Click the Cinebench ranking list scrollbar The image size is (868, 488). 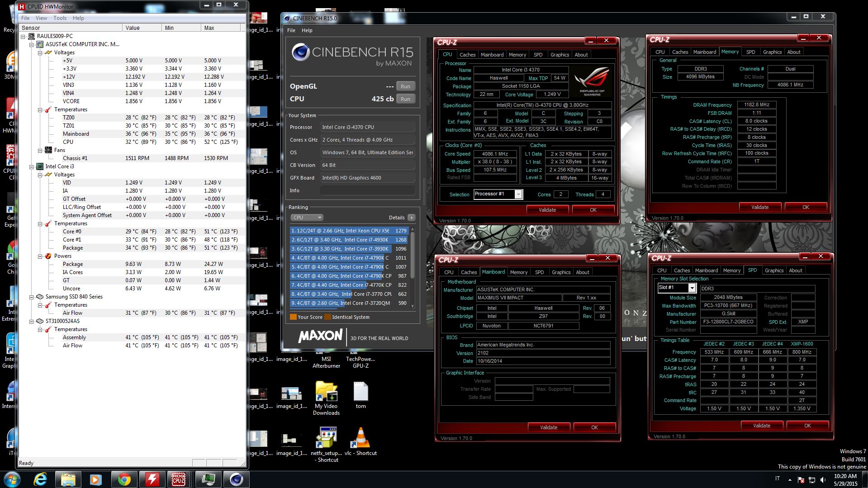pos(412,268)
